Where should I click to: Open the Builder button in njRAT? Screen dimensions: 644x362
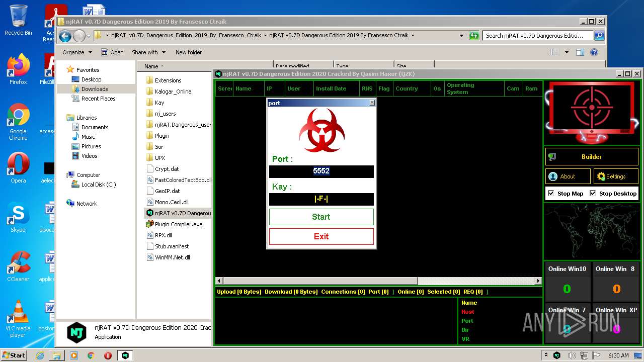pyautogui.click(x=592, y=157)
